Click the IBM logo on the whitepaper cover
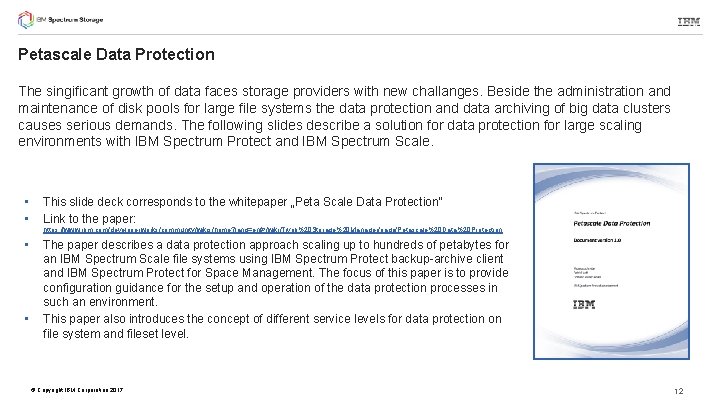The width and height of the screenshot is (720, 405). point(587,305)
